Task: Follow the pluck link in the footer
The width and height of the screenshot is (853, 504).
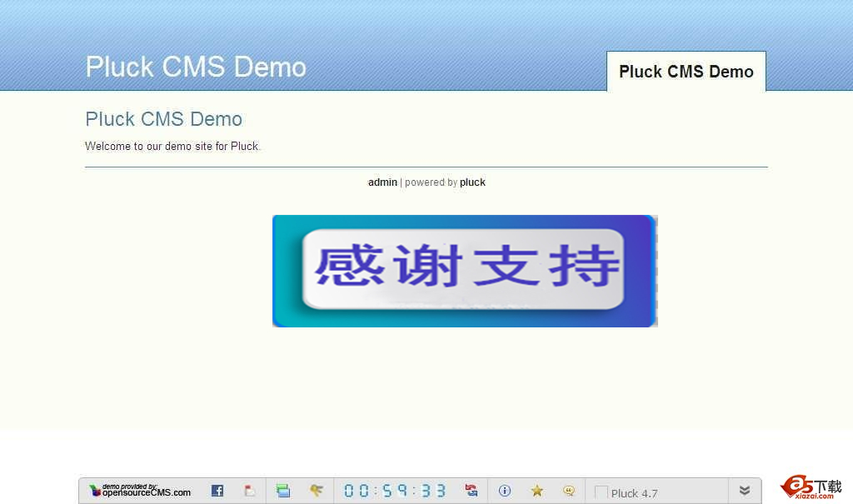Action: click(472, 182)
